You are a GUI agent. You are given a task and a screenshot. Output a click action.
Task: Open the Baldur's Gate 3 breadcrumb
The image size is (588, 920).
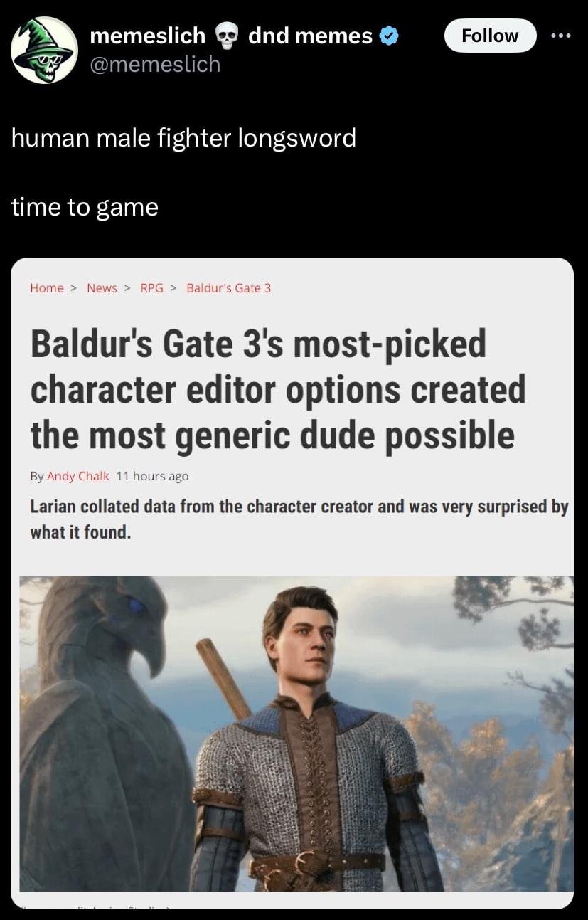click(228, 288)
